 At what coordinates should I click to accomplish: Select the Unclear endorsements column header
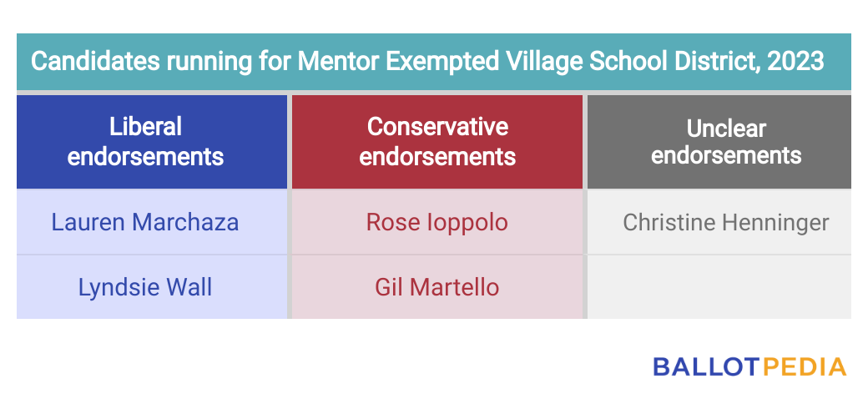[x=725, y=141]
